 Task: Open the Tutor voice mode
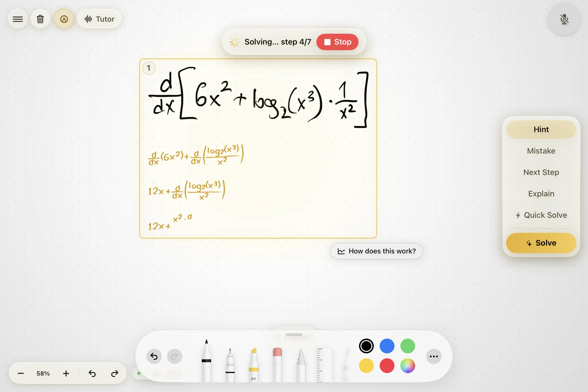coord(99,19)
